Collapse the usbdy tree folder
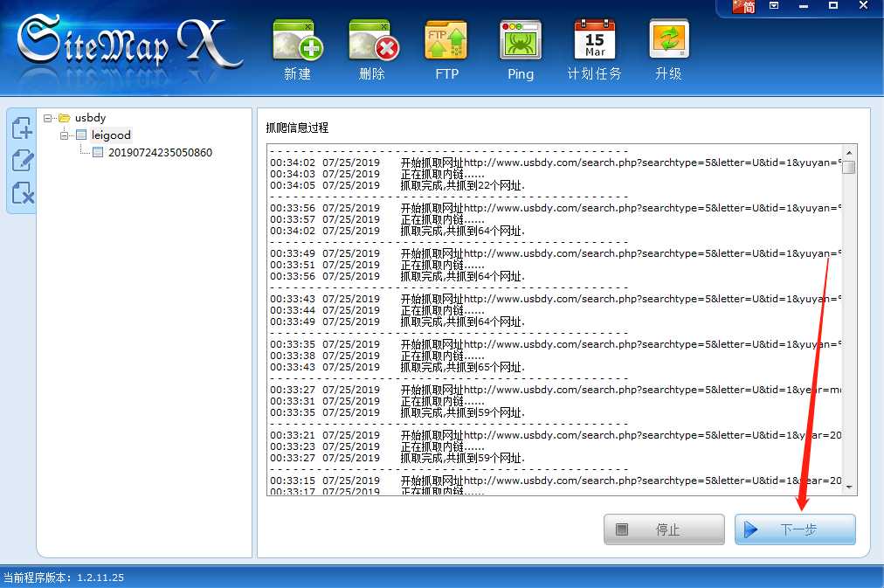This screenshot has height=588, width=884. click(47, 118)
